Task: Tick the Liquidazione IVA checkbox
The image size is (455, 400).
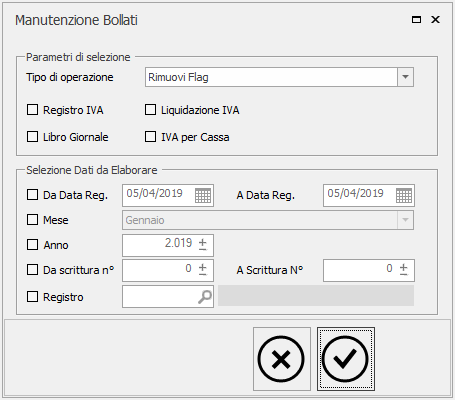Action: 150,110
